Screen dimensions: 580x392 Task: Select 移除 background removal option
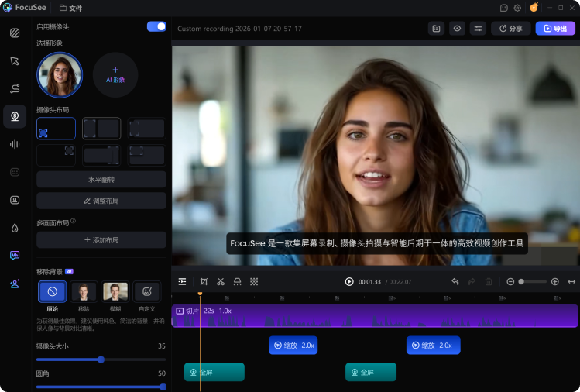pos(84,292)
